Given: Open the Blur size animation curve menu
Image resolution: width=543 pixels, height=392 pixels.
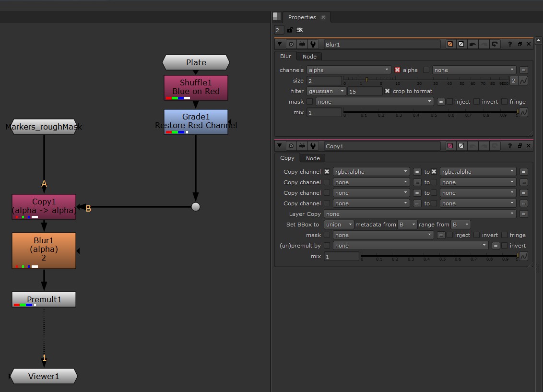Looking at the screenshot, I should tap(523, 81).
